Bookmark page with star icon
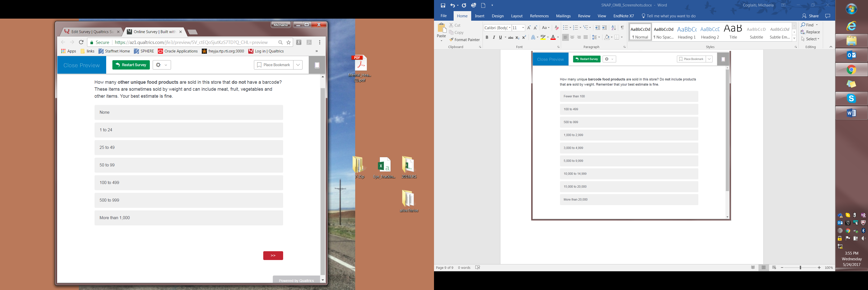This screenshot has width=868, height=290. (x=289, y=42)
